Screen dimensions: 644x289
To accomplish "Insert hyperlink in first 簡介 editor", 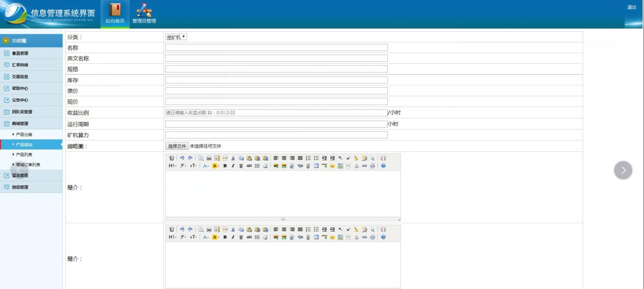I will click(364, 166).
